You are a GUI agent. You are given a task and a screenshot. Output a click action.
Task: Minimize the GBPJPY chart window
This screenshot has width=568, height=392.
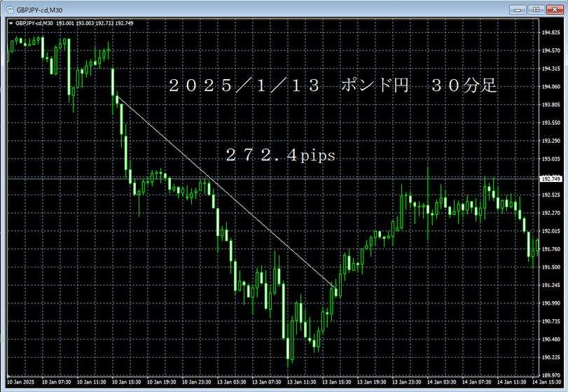point(518,10)
